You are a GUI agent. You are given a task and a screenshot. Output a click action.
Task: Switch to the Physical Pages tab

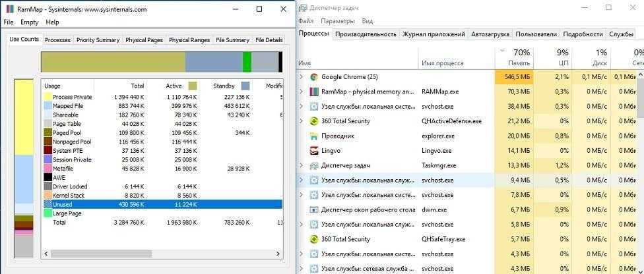coord(144,40)
